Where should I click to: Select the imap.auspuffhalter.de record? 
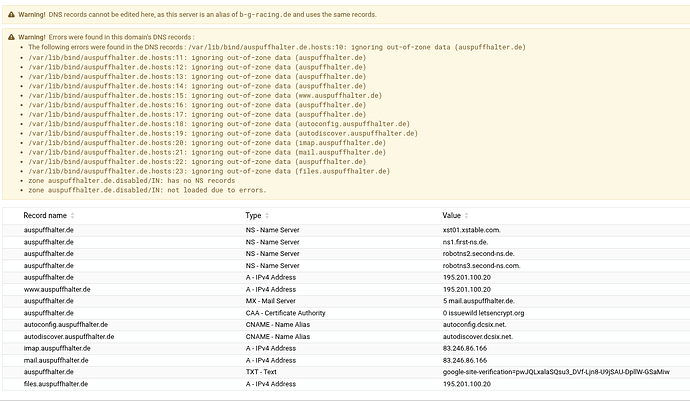(x=58, y=348)
